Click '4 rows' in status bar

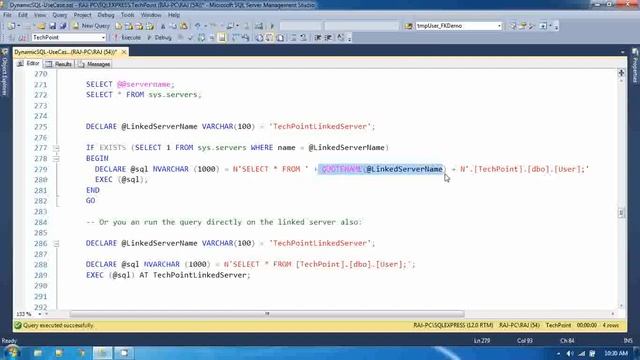611,326
